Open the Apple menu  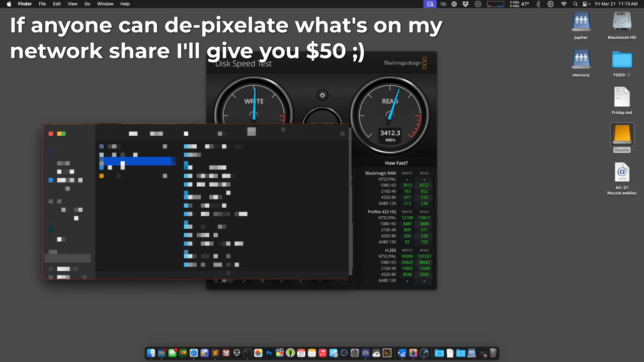tap(9, 4)
